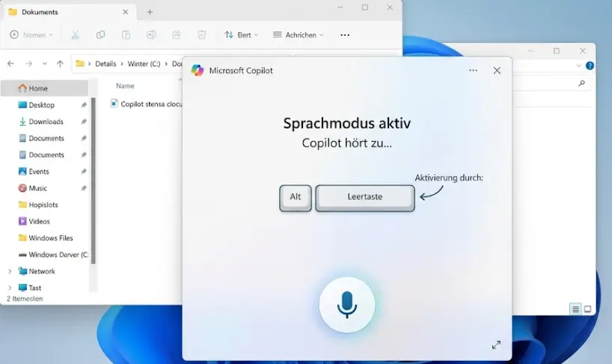Switch to large icons view in background window
This screenshot has height=364, width=612.
(587, 309)
